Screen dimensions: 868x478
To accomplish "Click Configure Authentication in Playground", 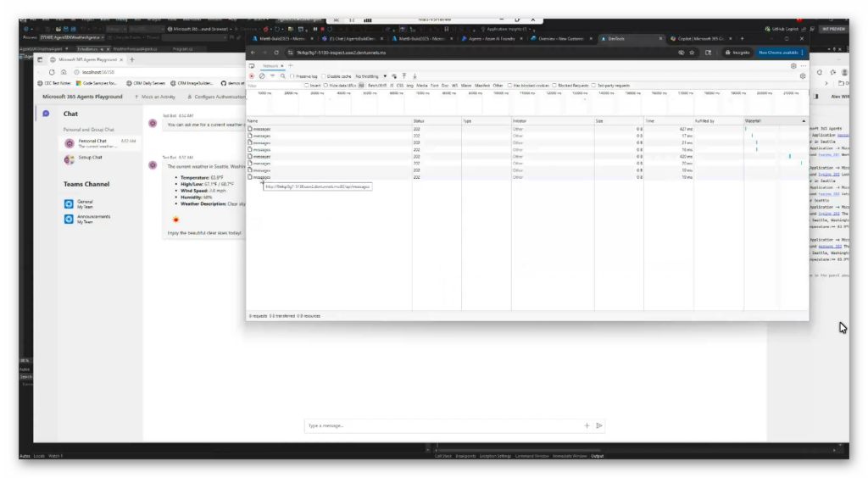I will pos(216,97).
